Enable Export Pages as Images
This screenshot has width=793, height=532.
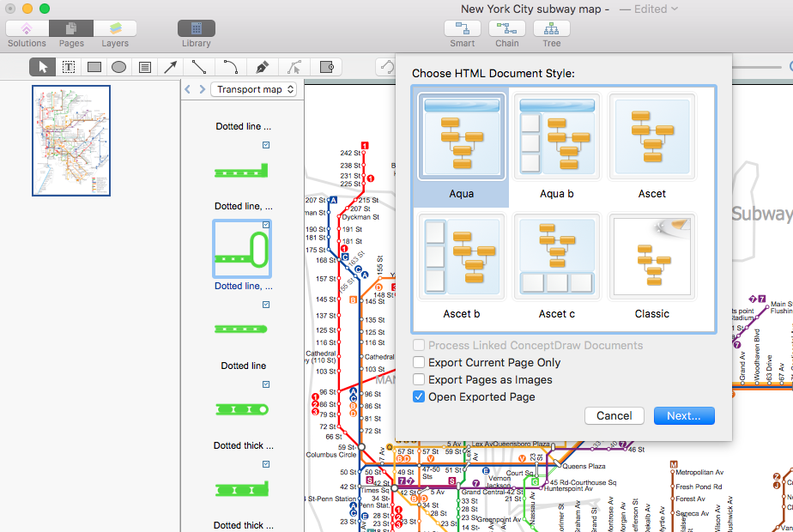[419, 380]
